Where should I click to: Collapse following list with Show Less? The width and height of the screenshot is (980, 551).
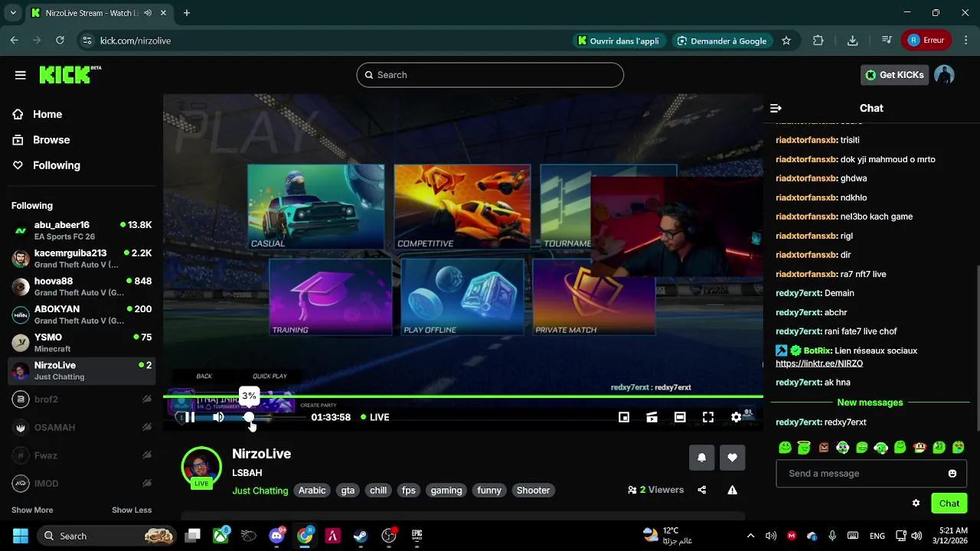point(132,510)
